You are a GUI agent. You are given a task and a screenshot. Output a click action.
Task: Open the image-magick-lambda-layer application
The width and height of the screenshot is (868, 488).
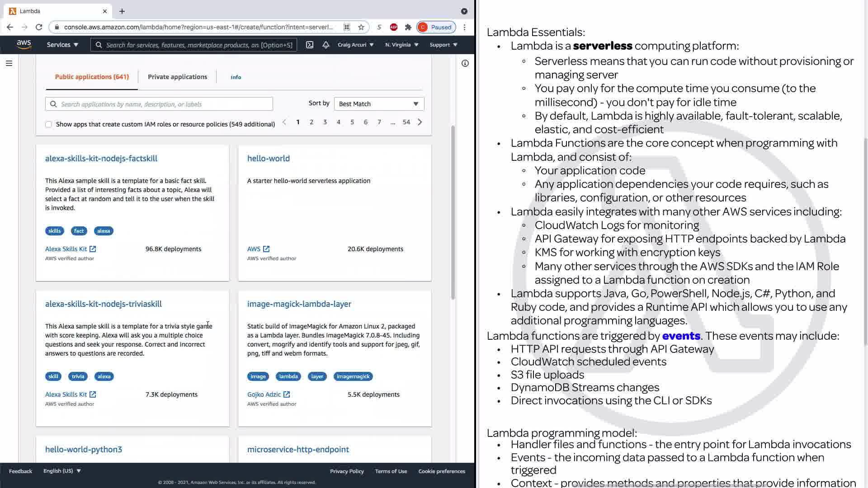click(x=299, y=304)
